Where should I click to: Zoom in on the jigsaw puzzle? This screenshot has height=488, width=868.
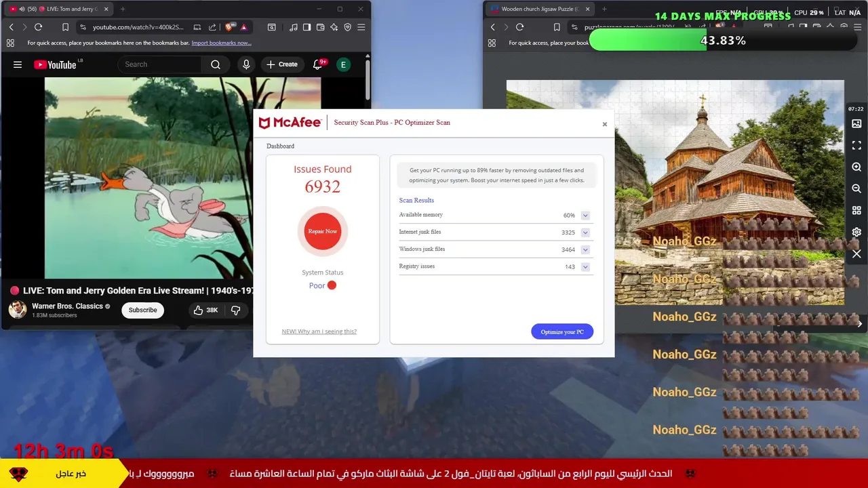coord(856,167)
